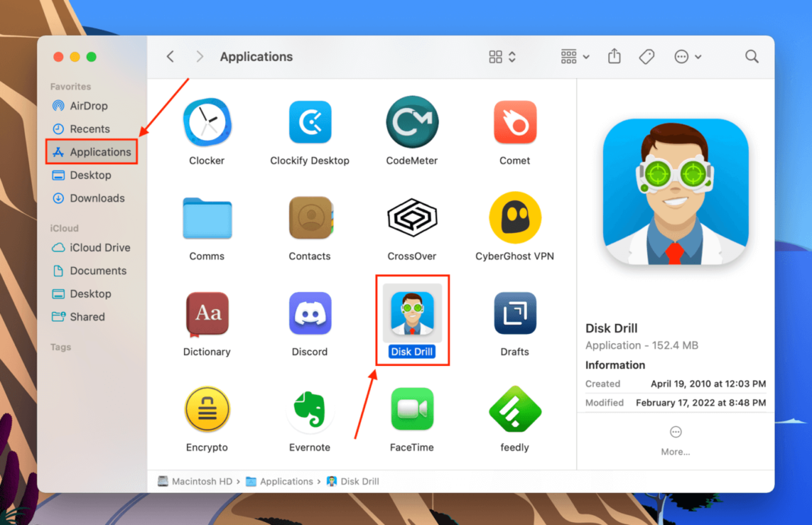The width and height of the screenshot is (812, 525).
Task: Go to Recents in Favorites
Action: (89, 129)
